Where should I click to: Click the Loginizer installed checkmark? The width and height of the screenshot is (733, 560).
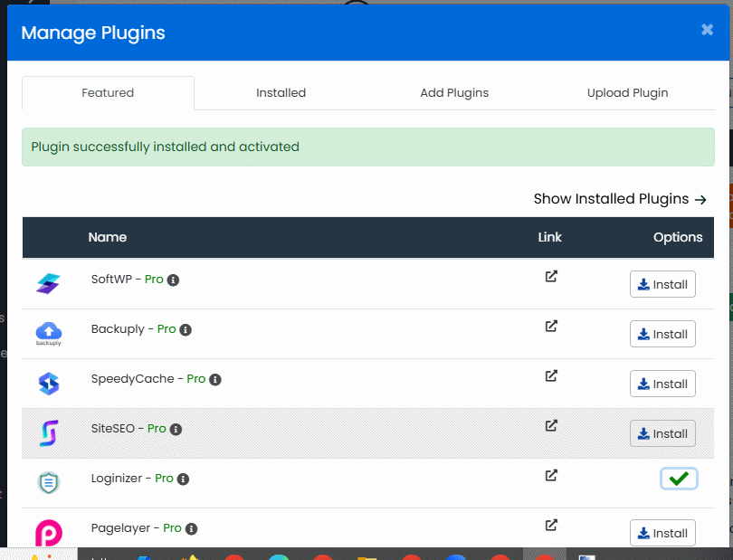(x=679, y=479)
